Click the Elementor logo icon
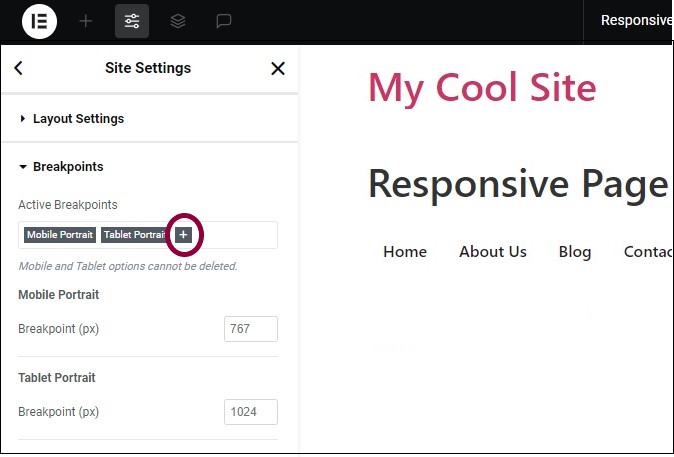The height and width of the screenshot is (457, 674). click(40, 21)
